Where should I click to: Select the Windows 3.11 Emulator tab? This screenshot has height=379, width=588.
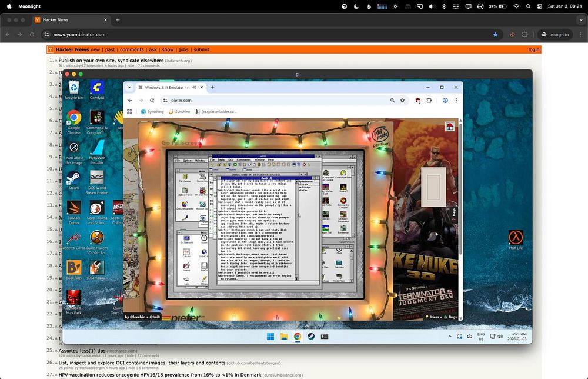(171, 88)
